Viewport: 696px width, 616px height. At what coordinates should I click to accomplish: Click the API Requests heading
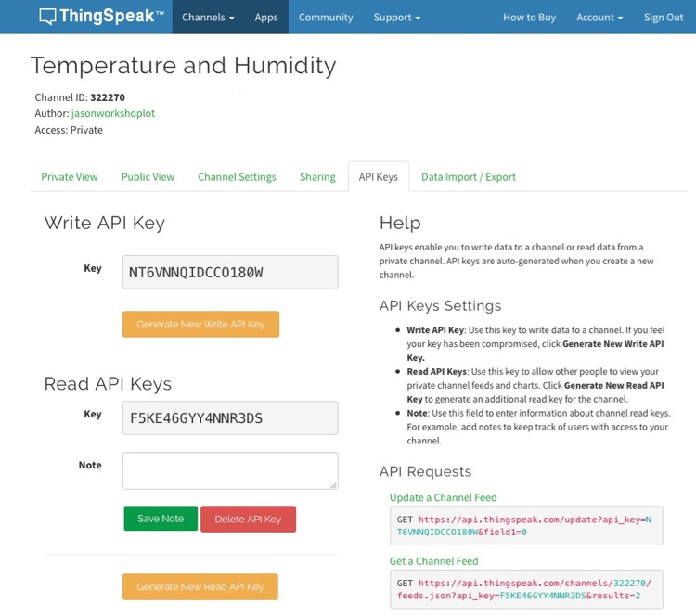click(425, 471)
